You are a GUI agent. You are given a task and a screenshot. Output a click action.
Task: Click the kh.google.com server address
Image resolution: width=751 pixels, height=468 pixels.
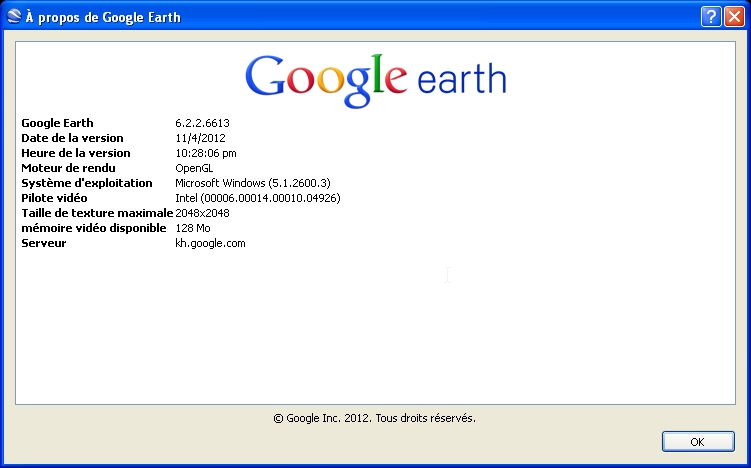tap(210, 243)
